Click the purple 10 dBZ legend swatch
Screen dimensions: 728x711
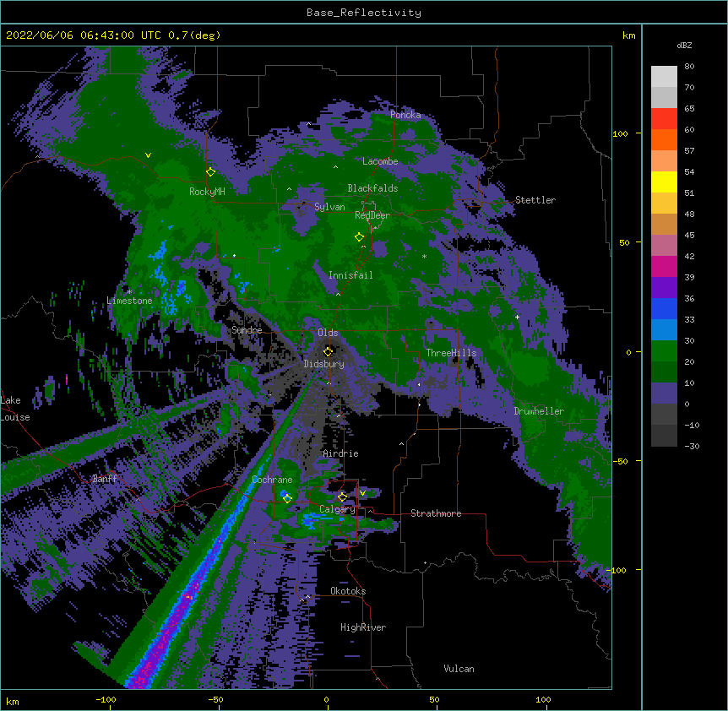664,393
